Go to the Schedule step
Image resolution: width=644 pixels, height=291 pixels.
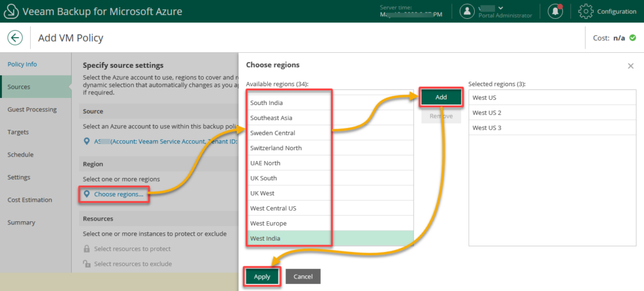tap(20, 155)
